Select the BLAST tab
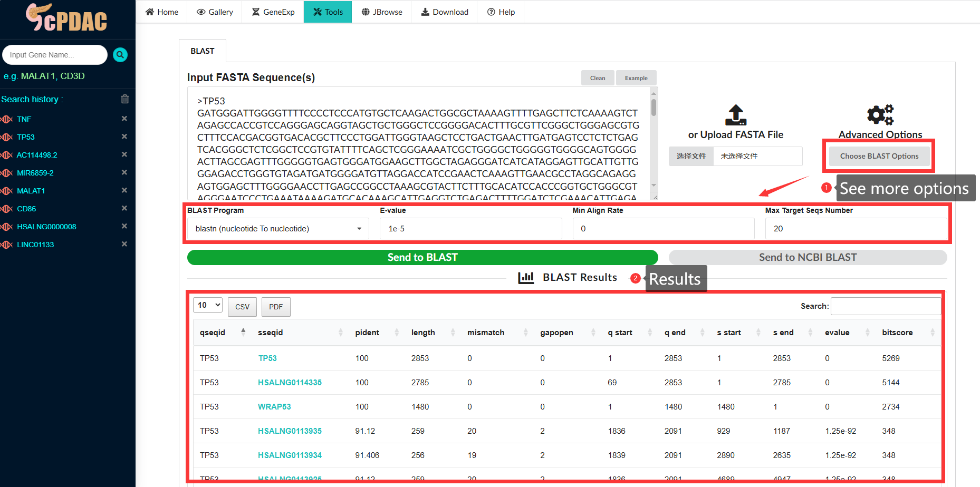Screen dimensions: 980x487 [x=203, y=51]
